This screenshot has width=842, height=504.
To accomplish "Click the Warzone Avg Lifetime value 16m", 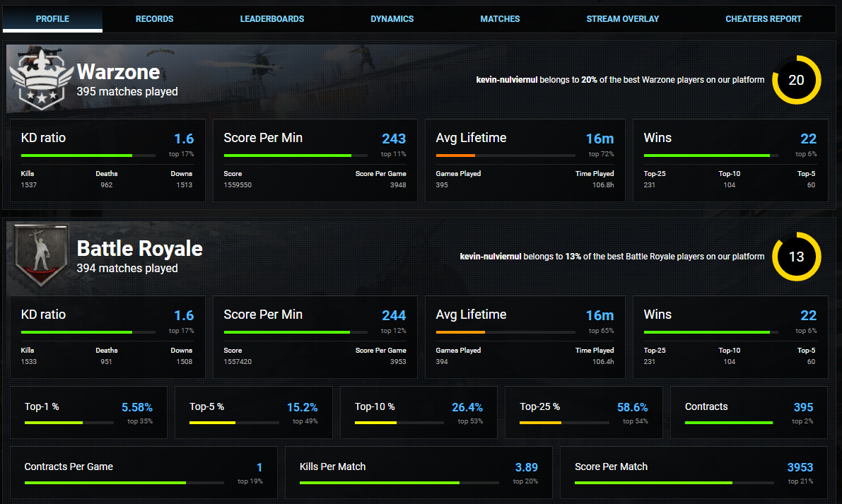I will coord(600,139).
